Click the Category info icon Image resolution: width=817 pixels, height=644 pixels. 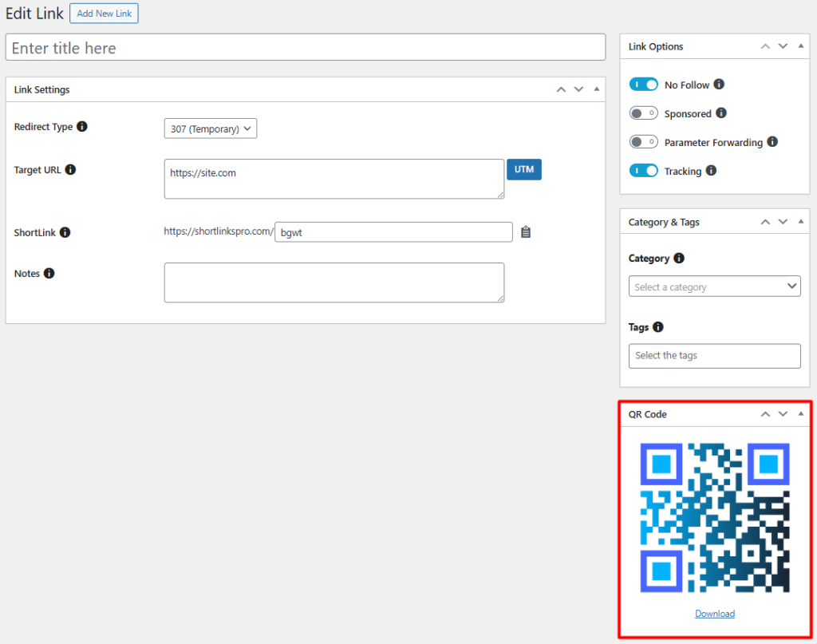pyautogui.click(x=679, y=258)
